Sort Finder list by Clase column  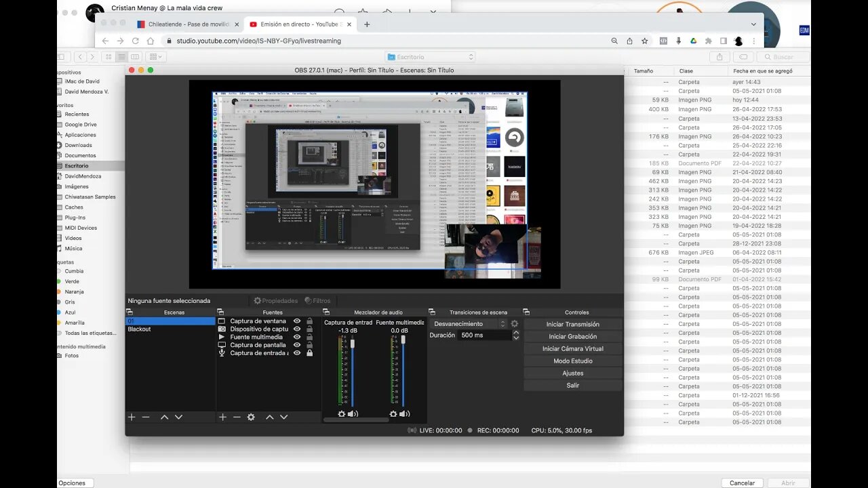[702, 70]
